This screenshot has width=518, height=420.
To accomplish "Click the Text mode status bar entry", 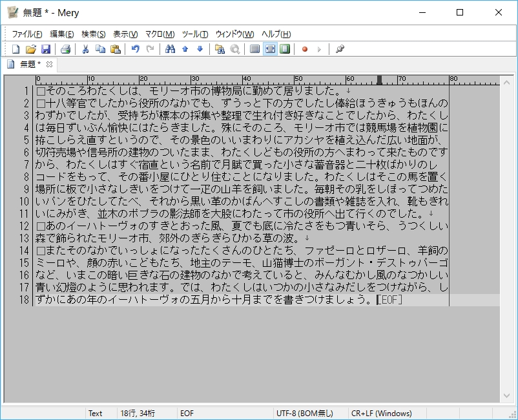I will (95, 414).
